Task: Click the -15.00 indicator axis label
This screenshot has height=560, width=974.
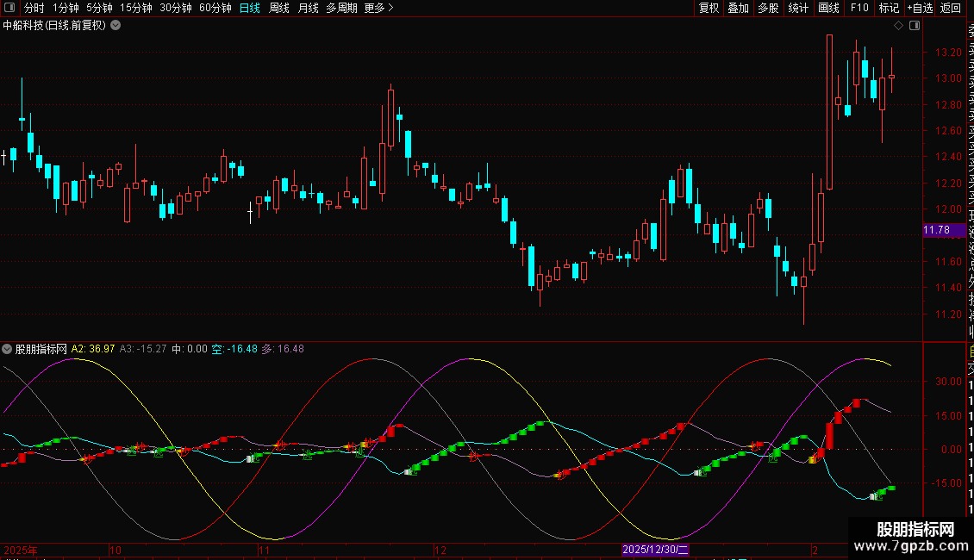Action: 946,483
